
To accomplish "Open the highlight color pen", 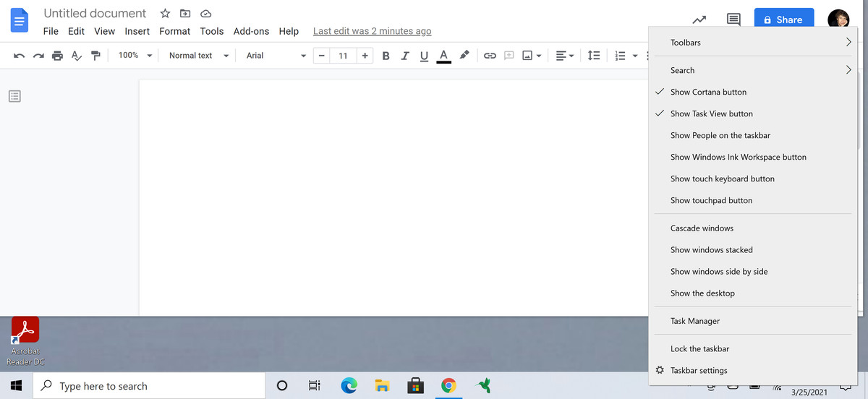I will (x=464, y=55).
